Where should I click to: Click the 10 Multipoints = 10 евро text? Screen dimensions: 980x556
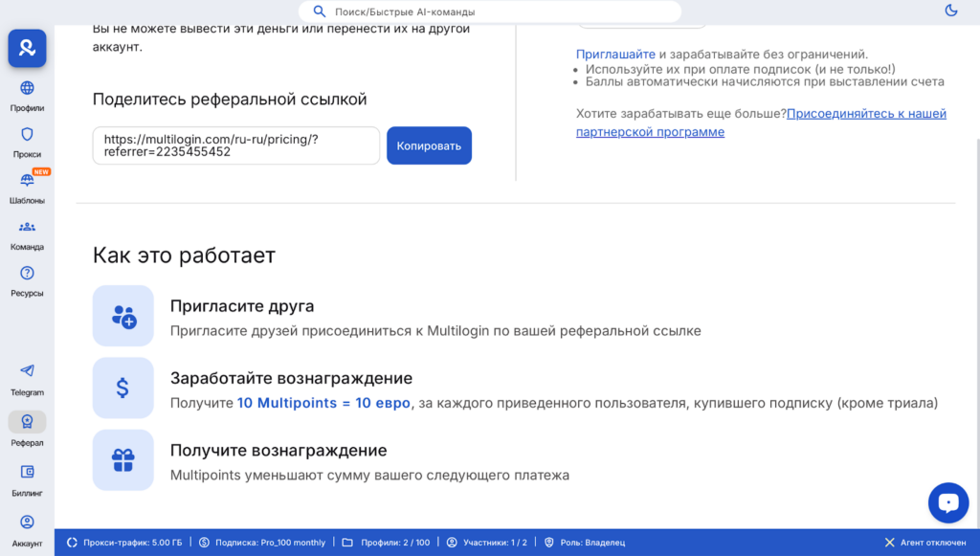[323, 403]
